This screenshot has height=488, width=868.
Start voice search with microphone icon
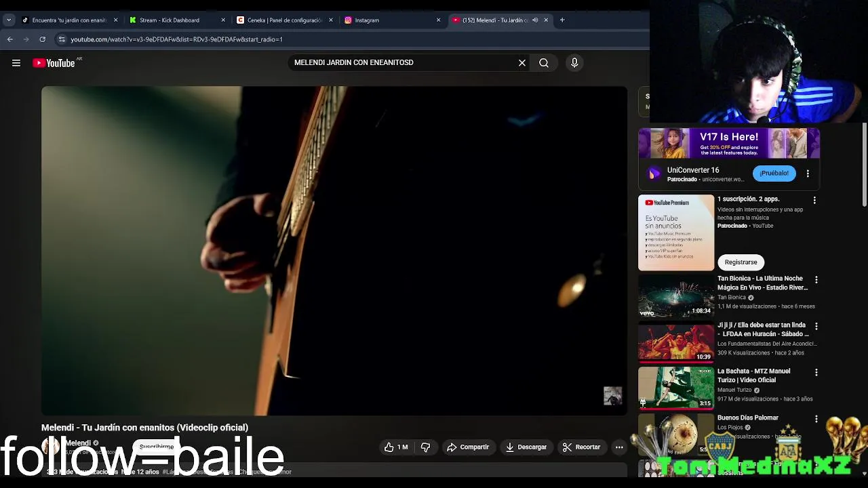[x=574, y=63]
